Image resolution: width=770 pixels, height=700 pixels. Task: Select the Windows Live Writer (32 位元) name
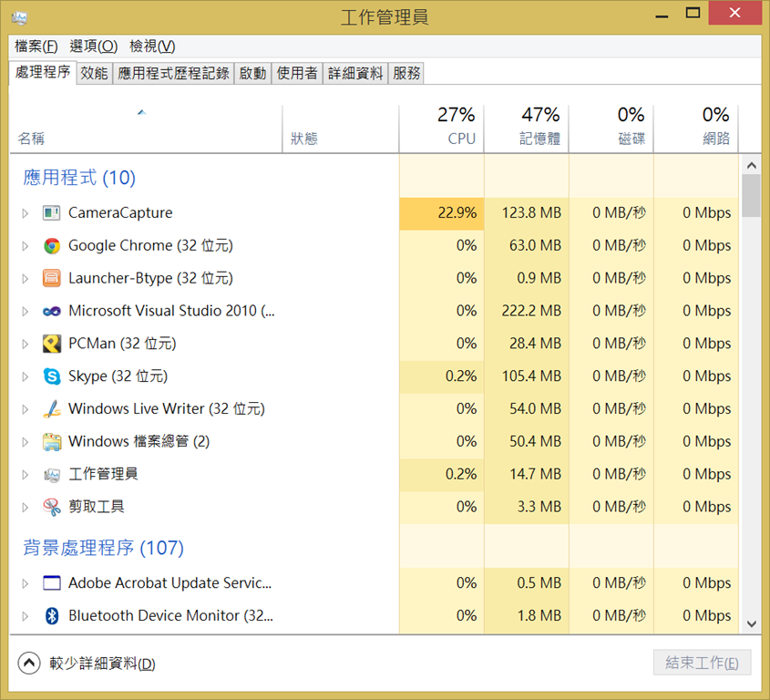point(167,409)
